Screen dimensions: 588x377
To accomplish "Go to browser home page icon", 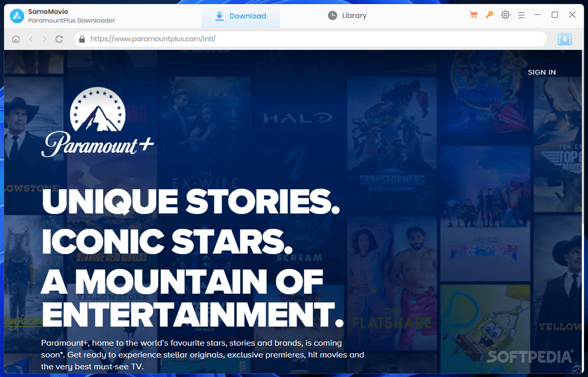I will tap(16, 39).
